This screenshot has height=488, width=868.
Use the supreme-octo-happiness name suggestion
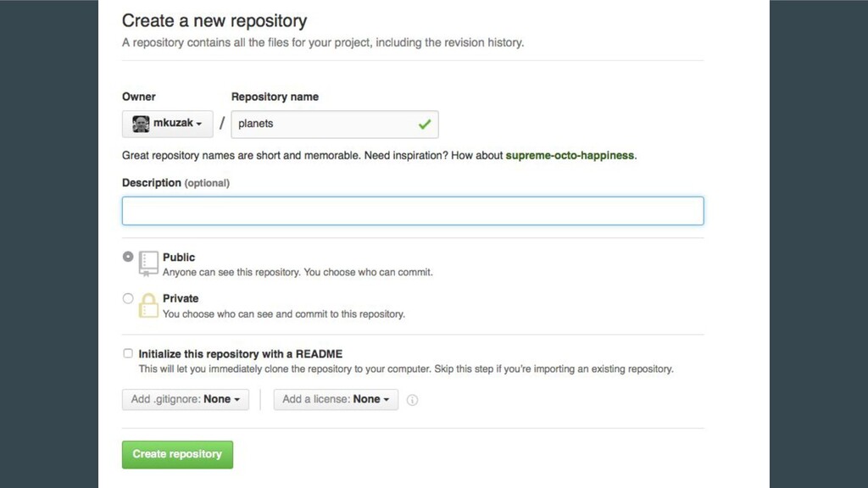coord(570,156)
